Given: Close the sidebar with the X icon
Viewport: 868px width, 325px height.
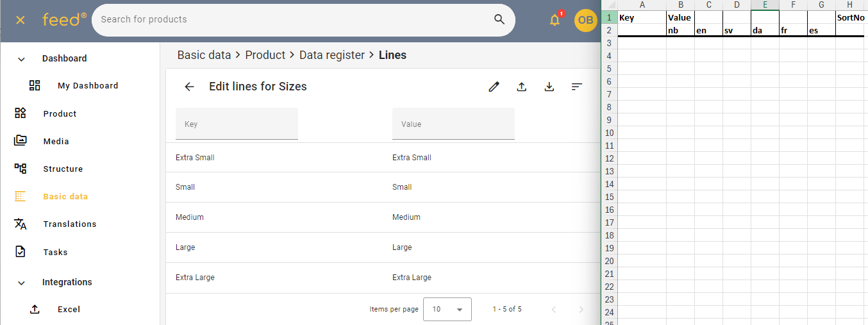Looking at the screenshot, I should point(21,20).
